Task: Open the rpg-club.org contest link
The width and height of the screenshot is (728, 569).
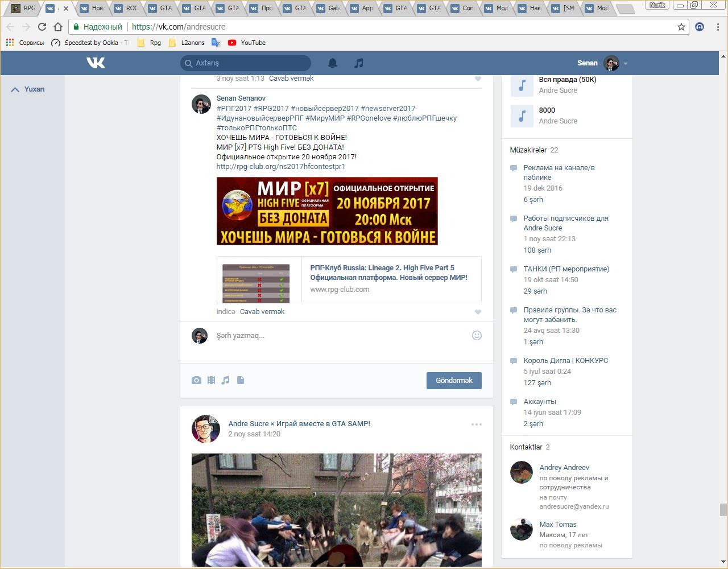Action: click(281, 167)
